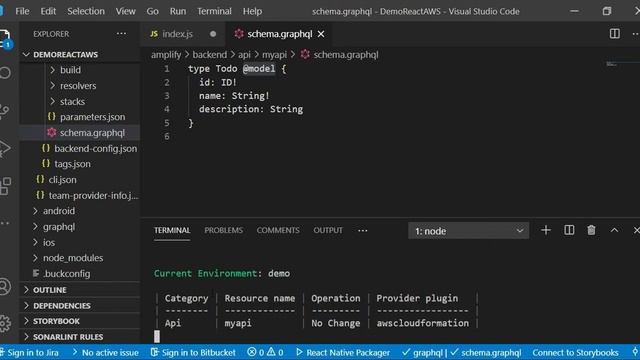Show more panel tabs ellipsis
Image resolution: width=640 pixels, height=360 pixels.
pos(362,231)
